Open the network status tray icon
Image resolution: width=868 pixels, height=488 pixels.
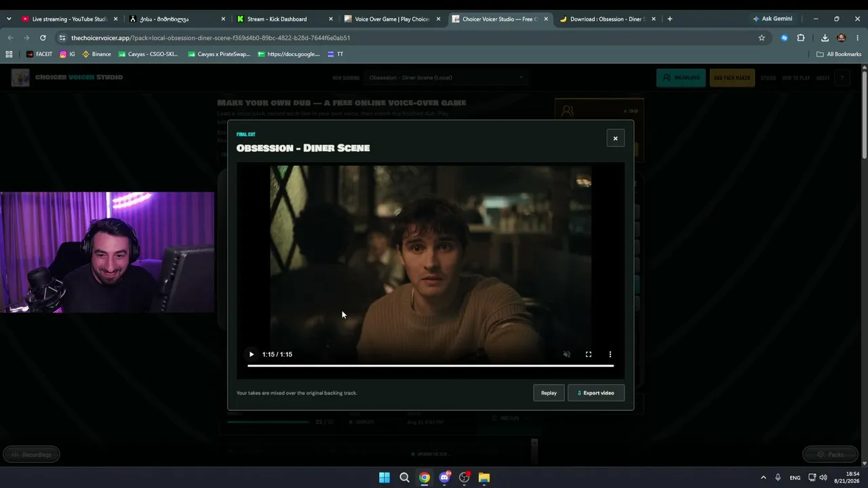(812, 478)
